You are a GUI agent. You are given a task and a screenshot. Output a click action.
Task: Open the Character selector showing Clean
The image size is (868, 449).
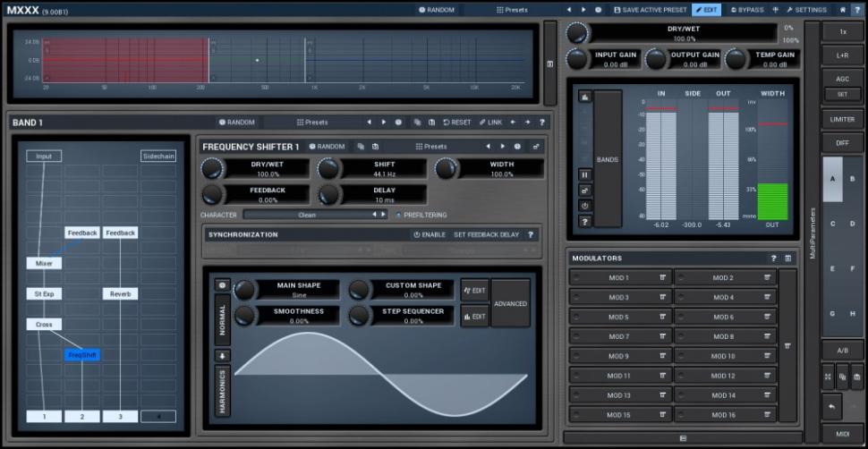point(307,215)
